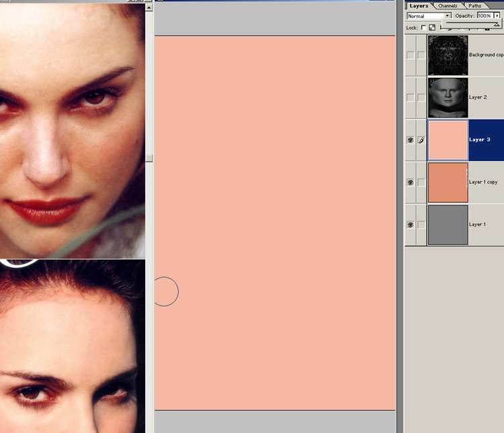
Task: Click the link box next to Layer 1 copy
Action: 421,183
